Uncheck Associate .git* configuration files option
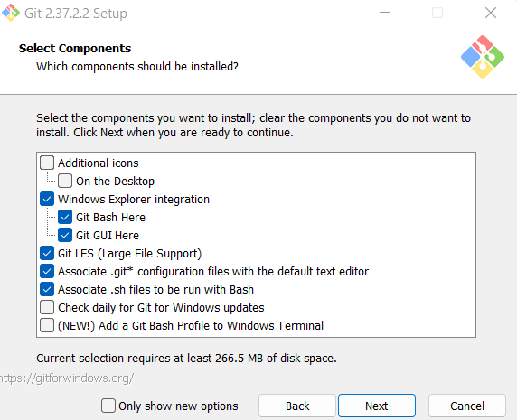 pyautogui.click(x=47, y=272)
